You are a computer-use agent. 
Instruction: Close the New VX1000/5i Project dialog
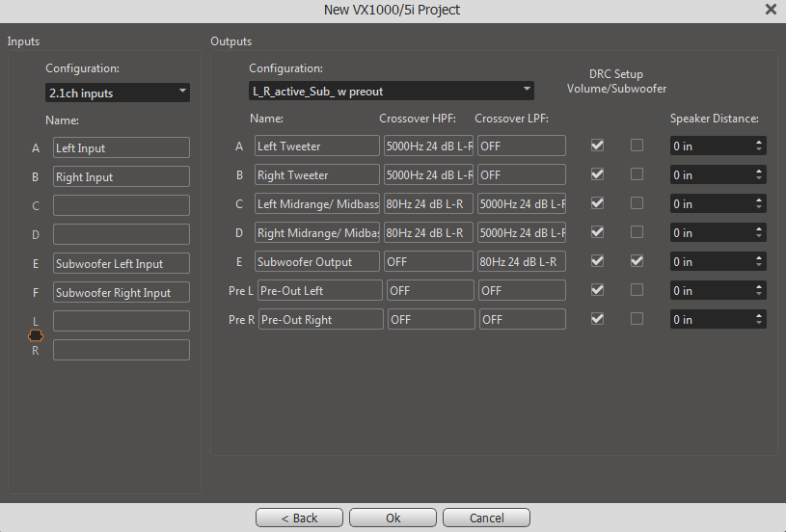[x=771, y=10]
